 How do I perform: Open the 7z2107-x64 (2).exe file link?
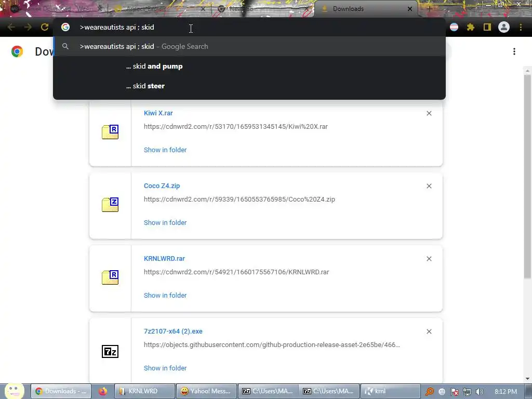click(x=173, y=331)
